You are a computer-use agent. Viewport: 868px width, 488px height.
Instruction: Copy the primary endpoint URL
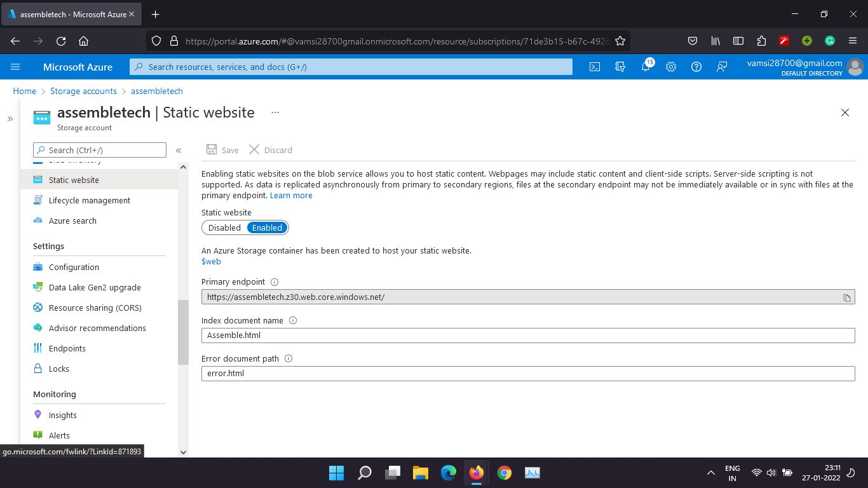[x=846, y=296]
